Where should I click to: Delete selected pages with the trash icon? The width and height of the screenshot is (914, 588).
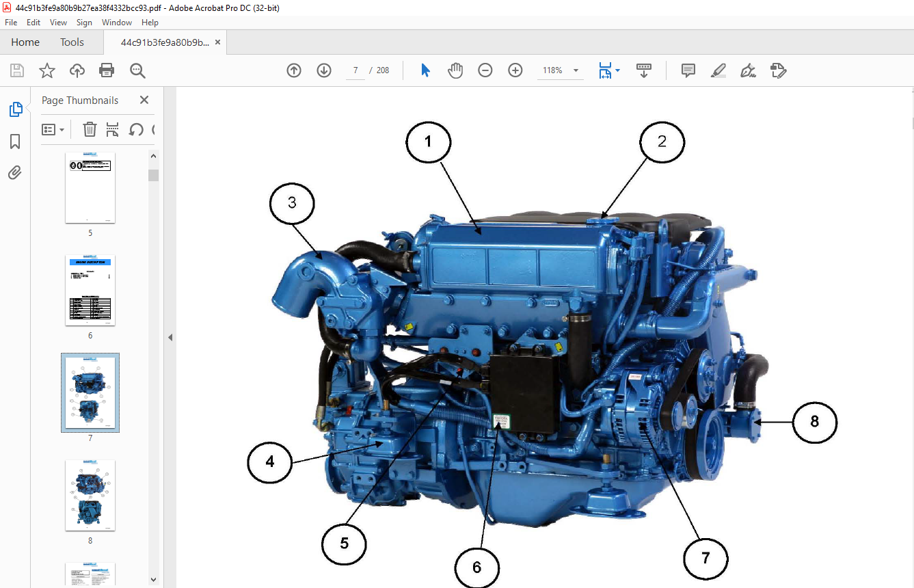[90, 129]
